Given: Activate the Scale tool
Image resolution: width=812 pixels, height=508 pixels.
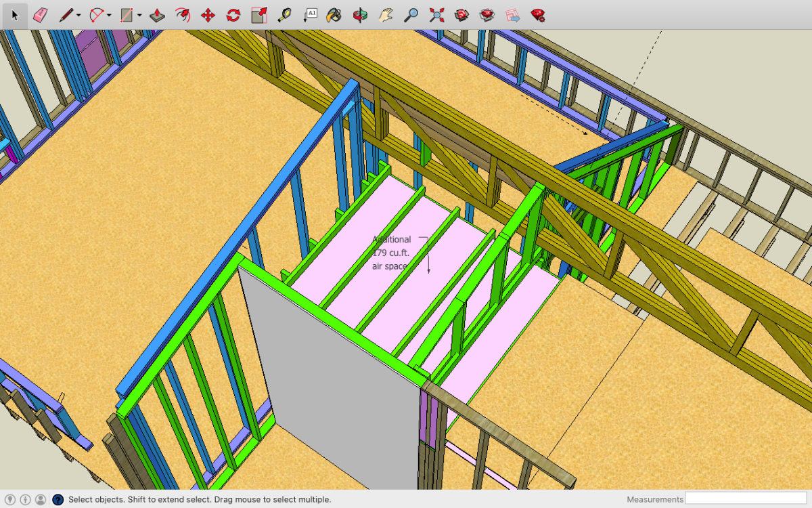Looking at the screenshot, I should 259,15.
